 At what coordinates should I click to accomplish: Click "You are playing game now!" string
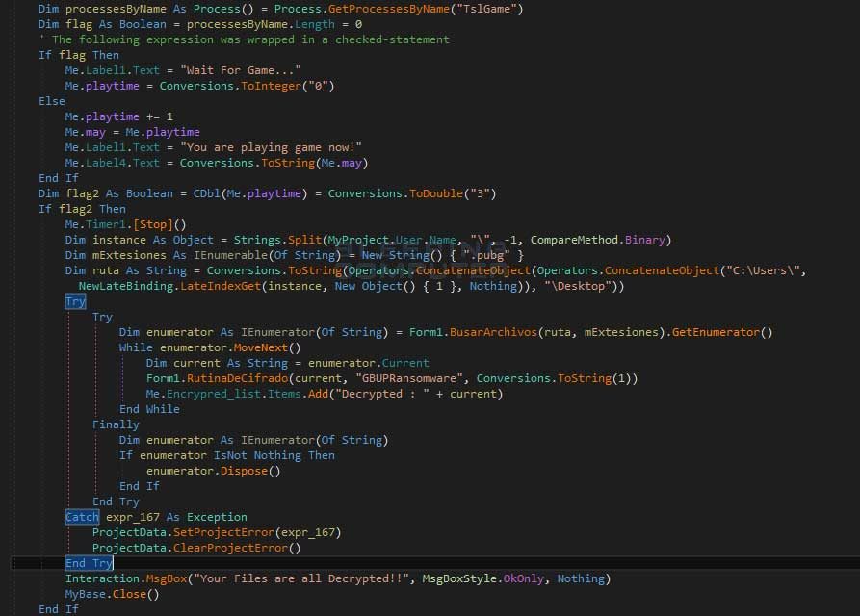pyautogui.click(x=271, y=147)
